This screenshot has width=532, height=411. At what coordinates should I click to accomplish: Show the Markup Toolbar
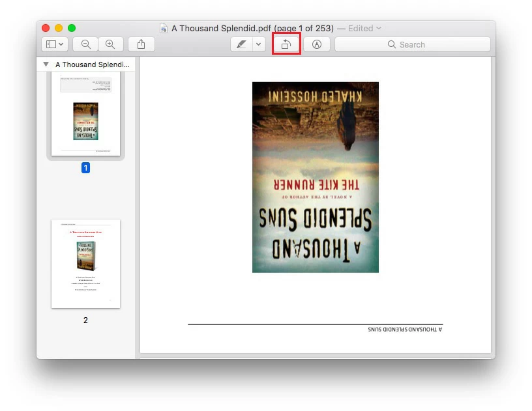(317, 44)
